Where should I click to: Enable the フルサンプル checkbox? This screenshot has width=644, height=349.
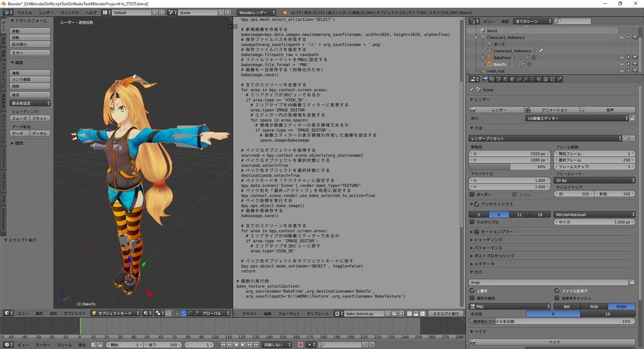click(472, 222)
